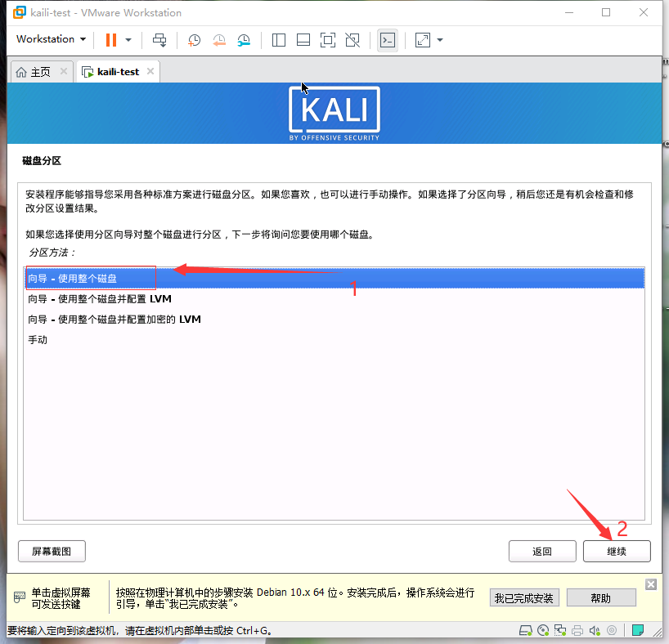This screenshot has width=669, height=644.
Task: Click the 返回 back button
Action: click(542, 552)
